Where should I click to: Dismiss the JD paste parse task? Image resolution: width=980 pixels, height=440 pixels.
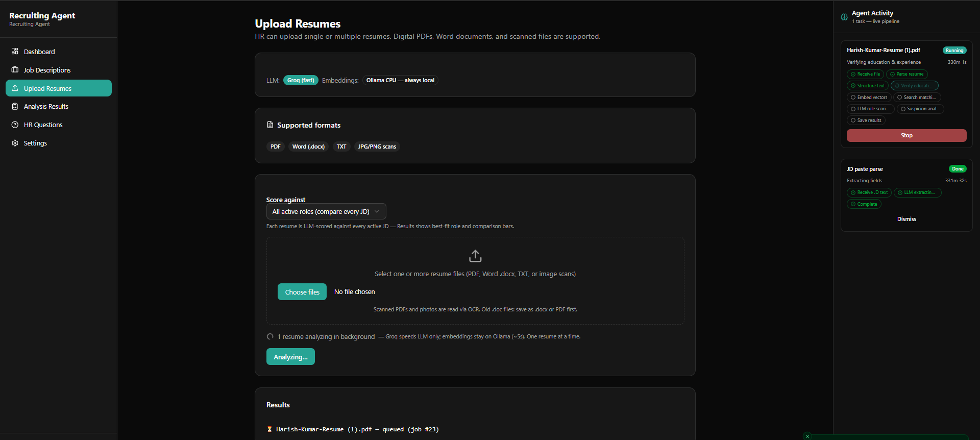(x=906, y=219)
